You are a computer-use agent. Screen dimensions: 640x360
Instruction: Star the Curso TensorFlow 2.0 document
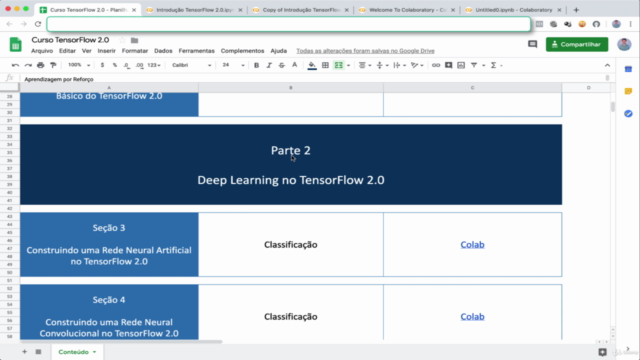click(122, 40)
